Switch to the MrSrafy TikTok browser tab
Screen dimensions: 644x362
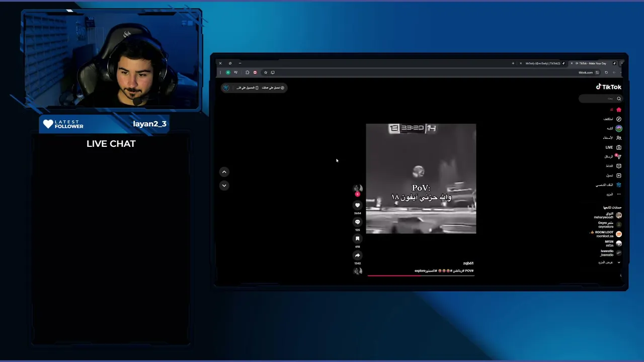coord(542,63)
